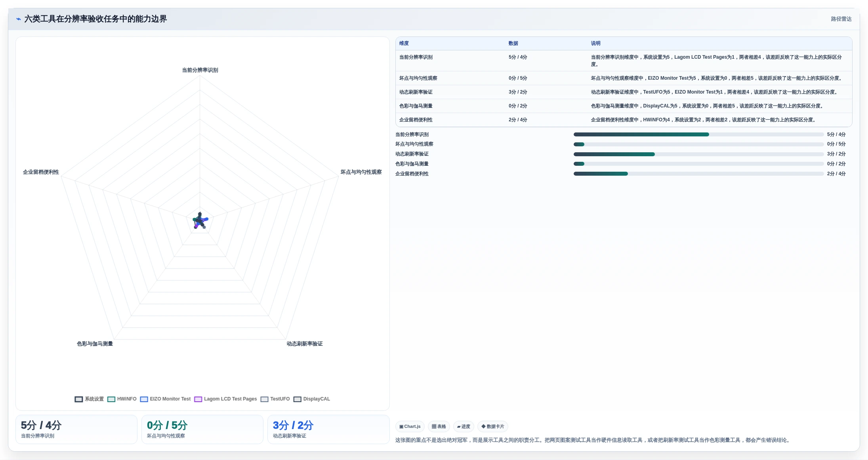Click the 3分 / 2分 value beside the 动态刷新率验证 progress bar
This screenshot has width=868, height=460.
[836, 154]
